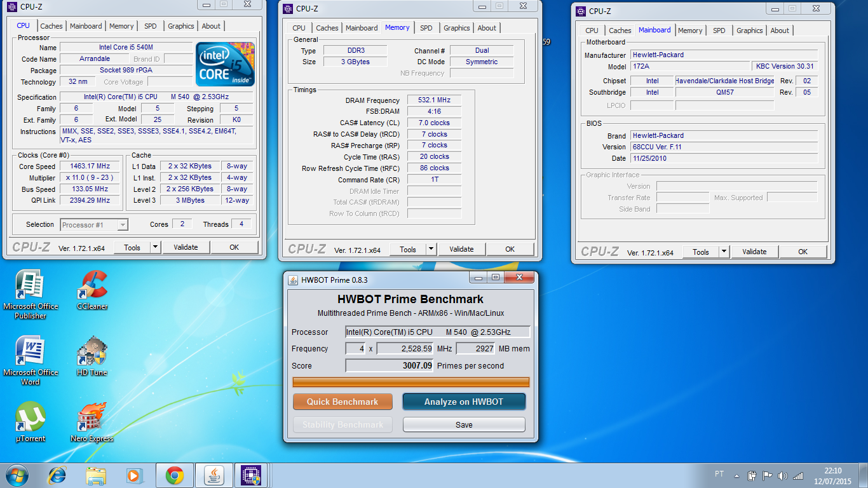The image size is (868, 488).
Task: Switch to Caches tab in left CPU-Z window
Action: tap(51, 26)
